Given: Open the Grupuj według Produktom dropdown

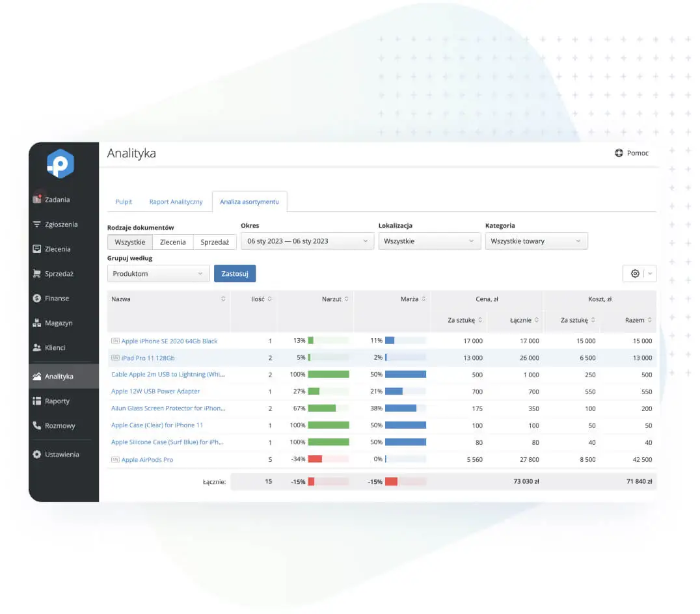Looking at the screenshot, I should (x=158, y=274).
